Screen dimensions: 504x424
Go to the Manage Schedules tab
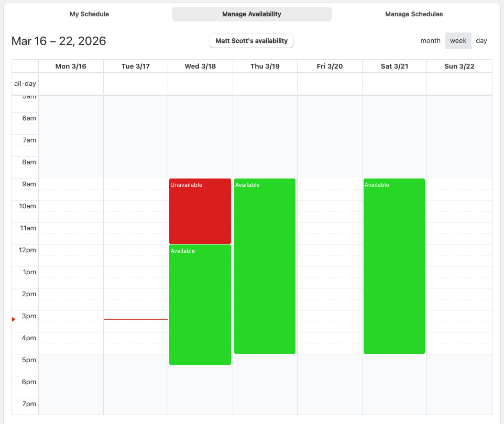click(414, 14)
